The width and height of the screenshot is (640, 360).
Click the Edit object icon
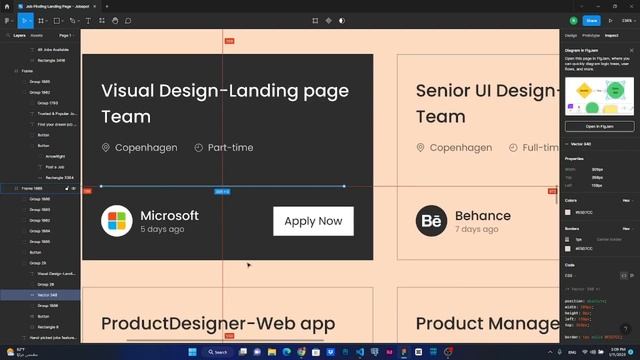tap(315, 20)
